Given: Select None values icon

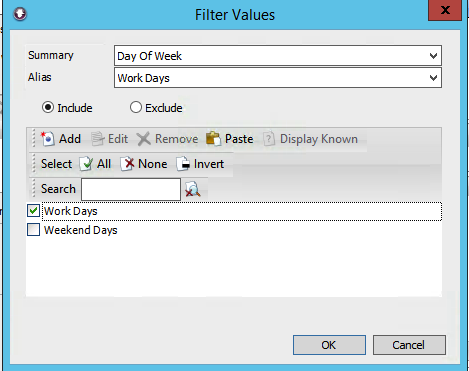Looking at the screenshot, I should pos(127,164).
